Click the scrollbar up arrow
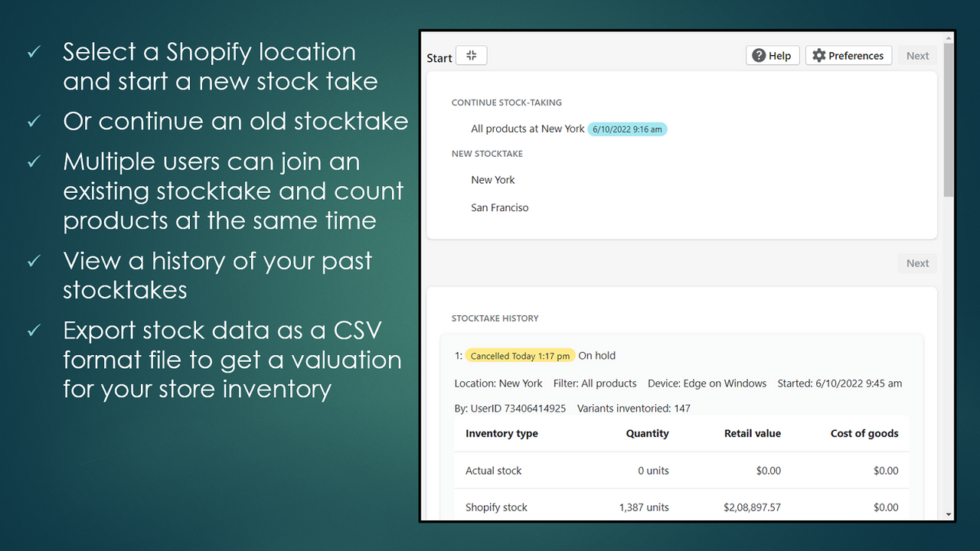The width and height of the screenshot is (980, 551). click(948, 37)
